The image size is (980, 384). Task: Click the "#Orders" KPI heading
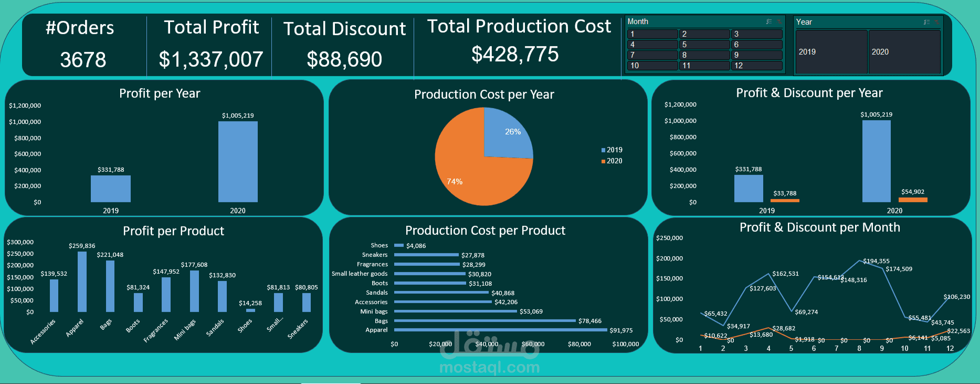(x=80, y=28)
